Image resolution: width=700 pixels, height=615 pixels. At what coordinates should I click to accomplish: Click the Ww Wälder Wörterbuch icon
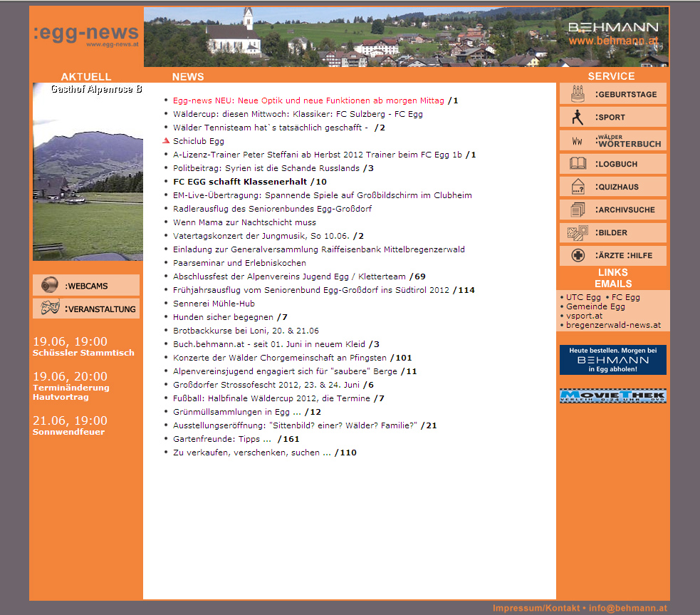(x=578, y=141)
